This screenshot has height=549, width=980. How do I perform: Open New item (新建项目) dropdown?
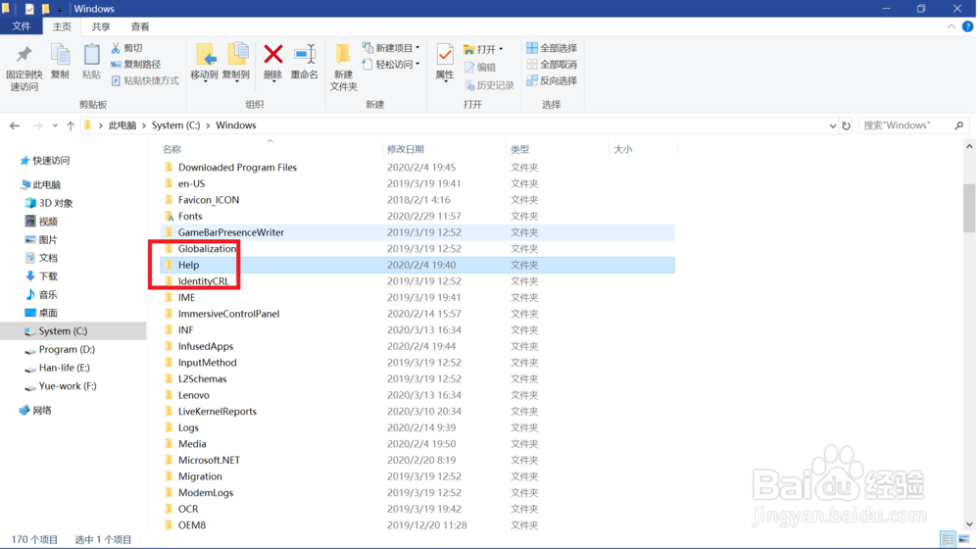(391, 47)
